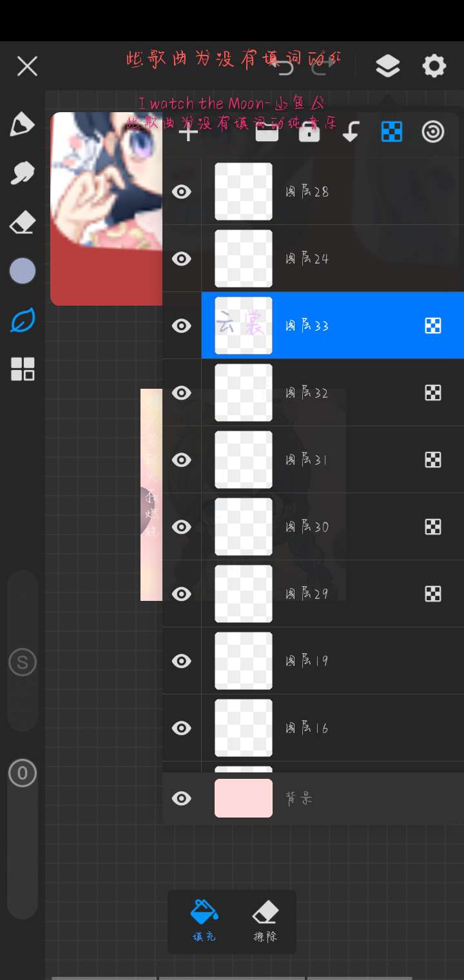Hide layer 图层28 with eye icon
Viewport: 464px width, 980px height.
tap(182, 191)
